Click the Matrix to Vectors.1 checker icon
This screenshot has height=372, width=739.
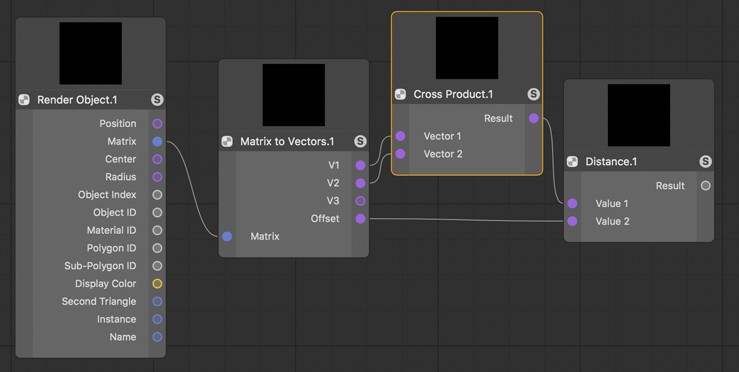[x=227, y=141]
